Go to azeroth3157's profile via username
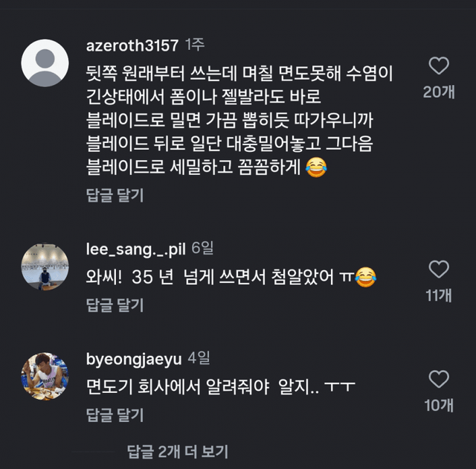The image size is (476, 469). click(132, 45)
